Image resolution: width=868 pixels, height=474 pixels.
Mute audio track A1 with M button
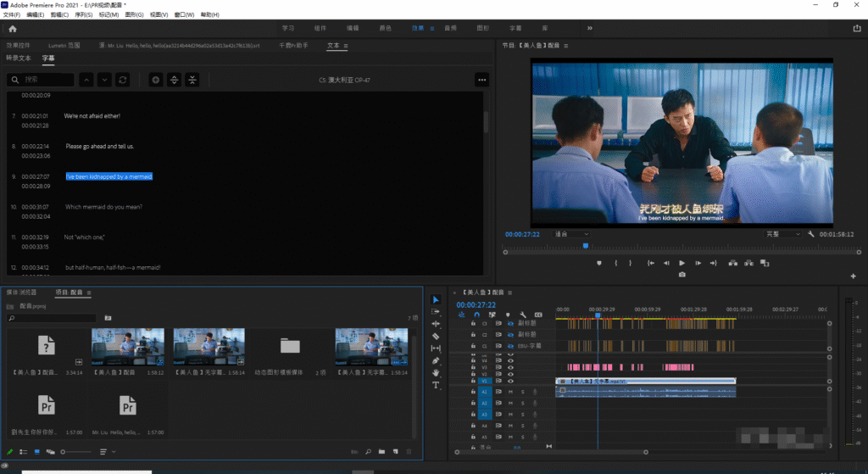510,391
